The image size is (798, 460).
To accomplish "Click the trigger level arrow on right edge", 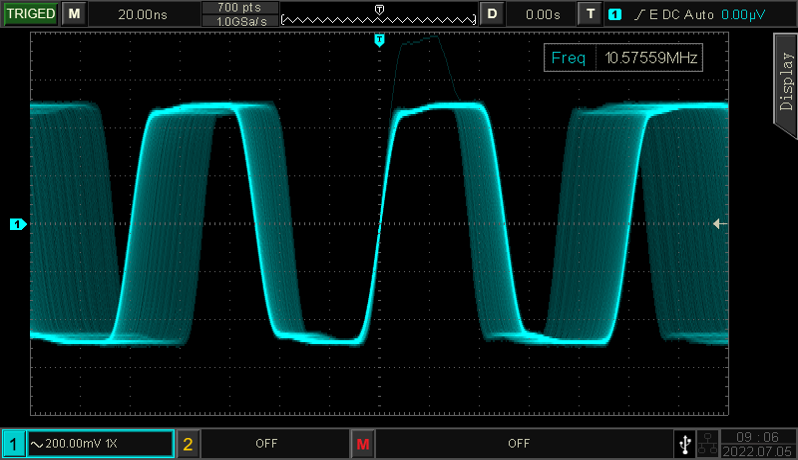I will (719, 224).
